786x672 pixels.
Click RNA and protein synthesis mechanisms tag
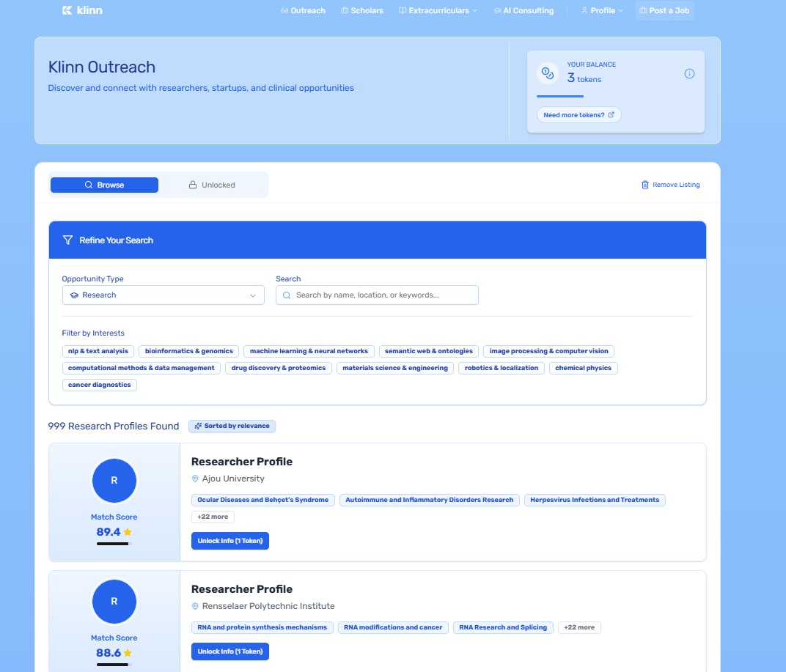coord(262,627)
